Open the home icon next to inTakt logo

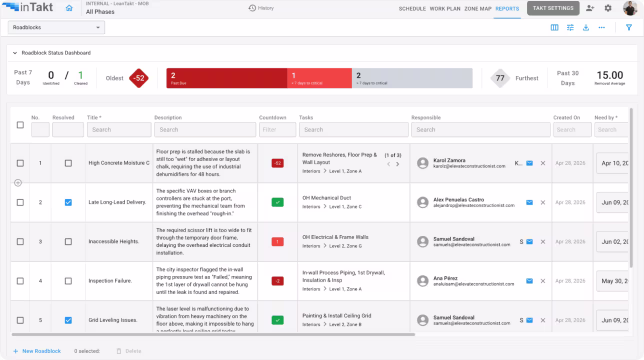[x=69, y=8]
